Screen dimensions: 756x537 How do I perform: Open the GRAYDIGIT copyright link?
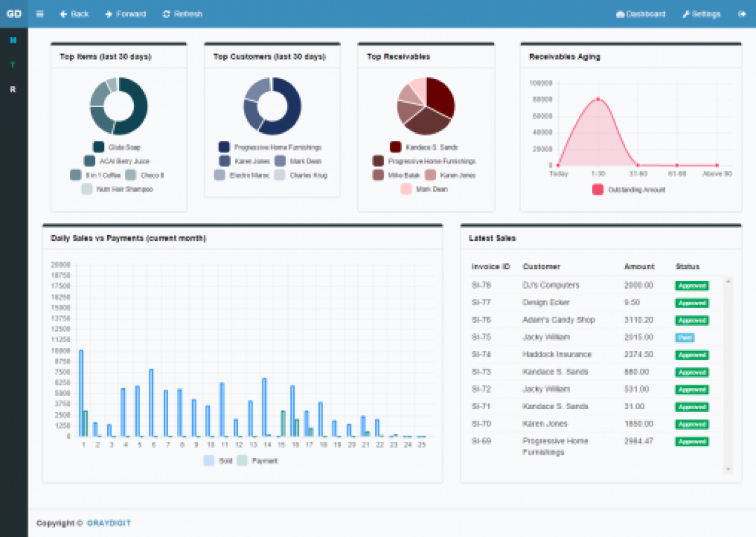click(x=108, y=523)
